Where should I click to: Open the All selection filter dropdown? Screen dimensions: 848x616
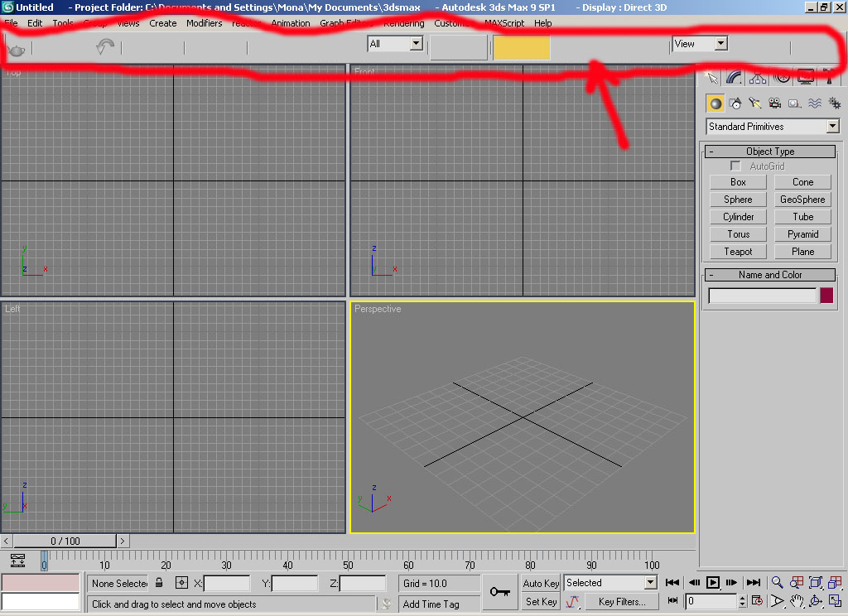[x=395, y=44]
